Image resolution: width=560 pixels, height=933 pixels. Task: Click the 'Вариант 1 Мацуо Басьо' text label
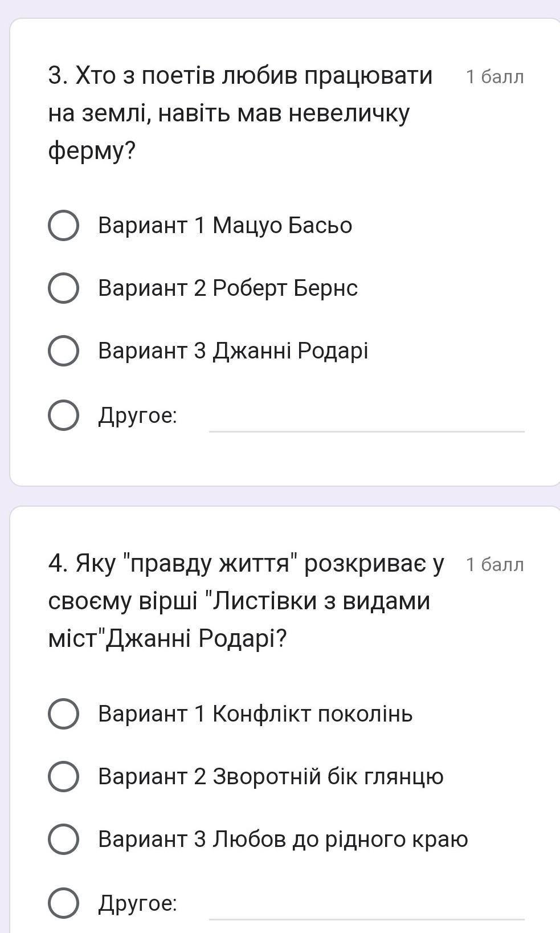click(225, 226)
